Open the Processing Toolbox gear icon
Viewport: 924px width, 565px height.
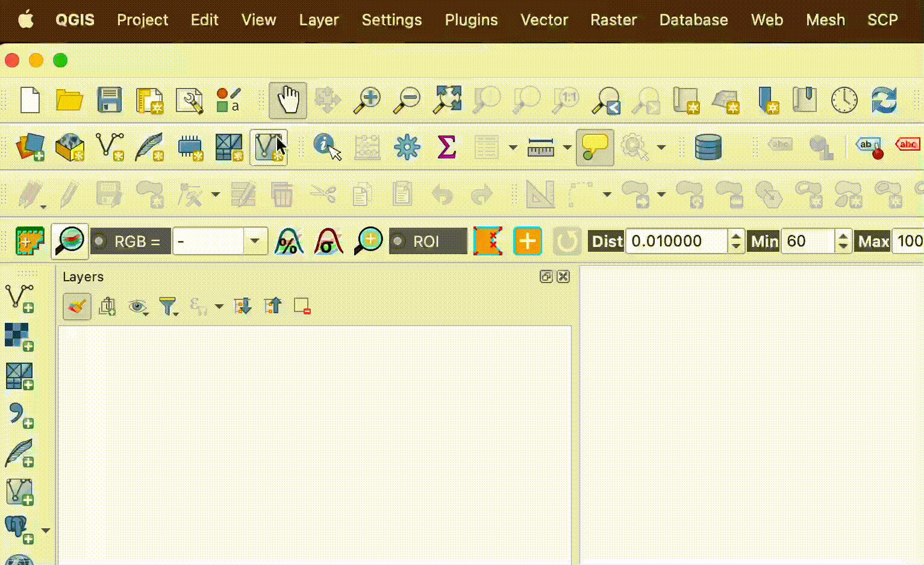407,147
